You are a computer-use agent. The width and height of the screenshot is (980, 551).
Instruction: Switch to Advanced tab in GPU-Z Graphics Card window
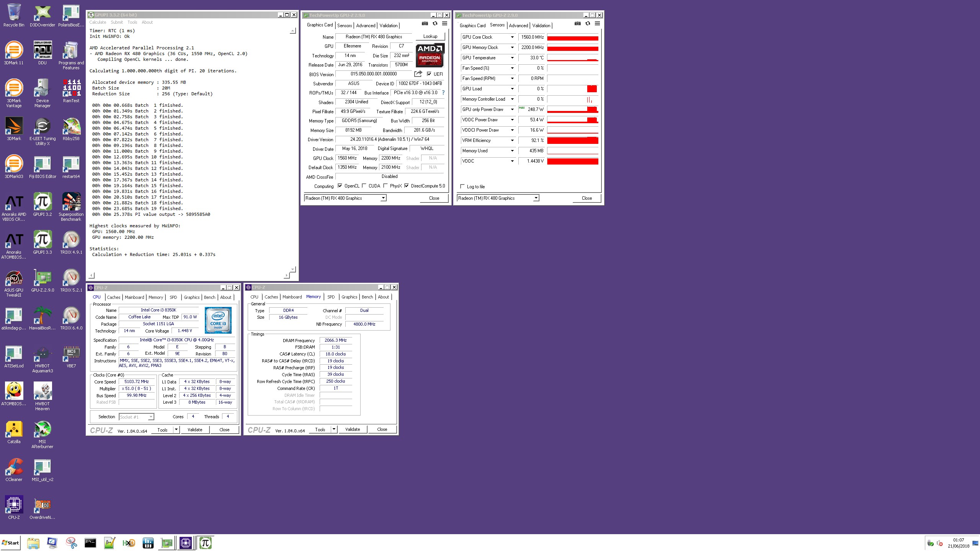[366, 26]
